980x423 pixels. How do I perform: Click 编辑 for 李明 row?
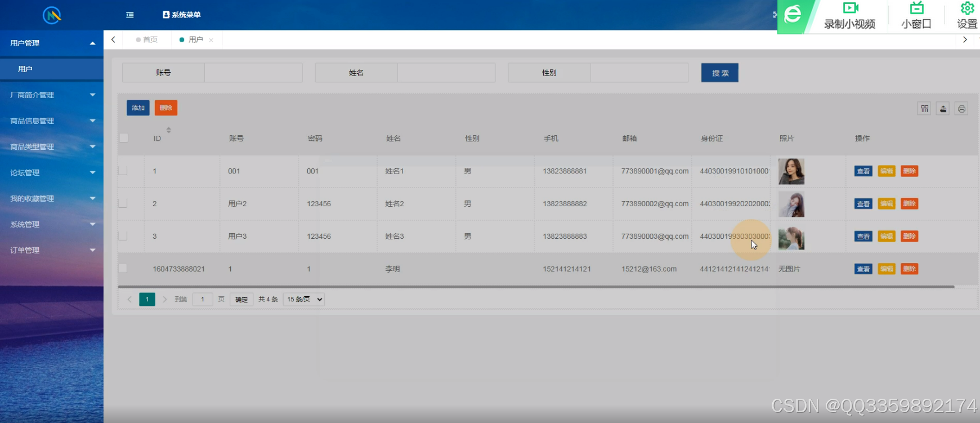tap(887, 269)
